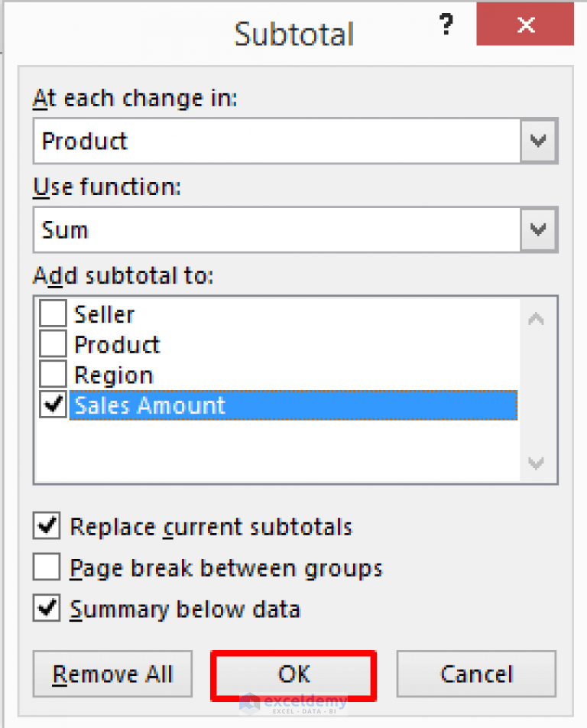Screen dimensions: 587x728
Task: Disable 'Replace current subtotals'
Action: pos(46,526)
